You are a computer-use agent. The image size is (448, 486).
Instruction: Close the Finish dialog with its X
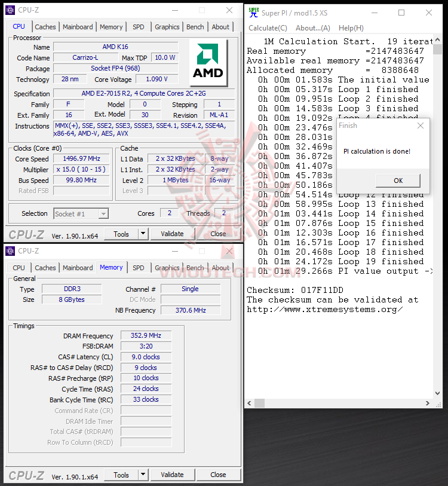pos(421,126)
